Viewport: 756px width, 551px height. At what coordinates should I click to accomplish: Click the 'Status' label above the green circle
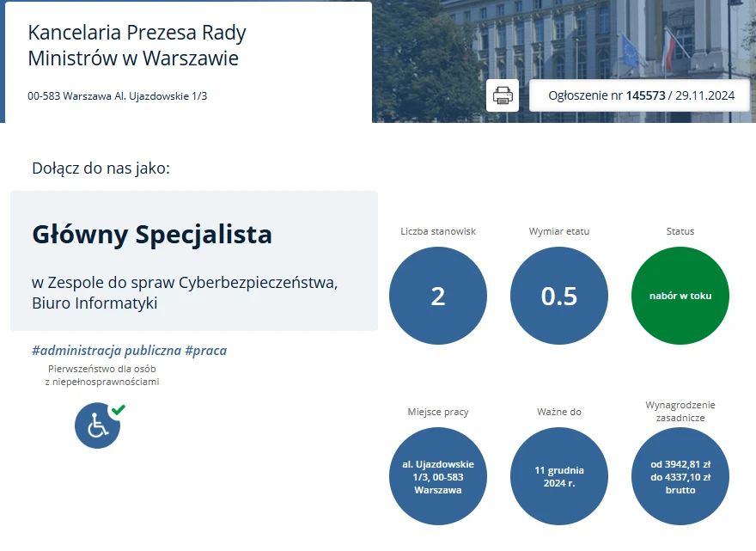point(680,231)
